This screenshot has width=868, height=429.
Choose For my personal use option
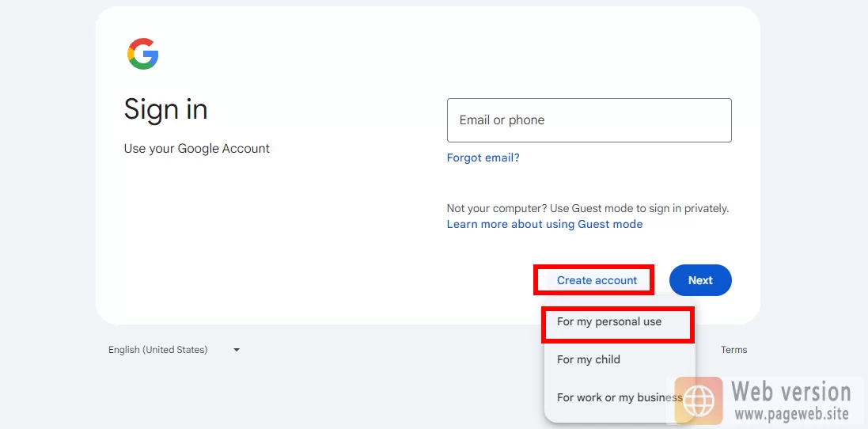619,321
